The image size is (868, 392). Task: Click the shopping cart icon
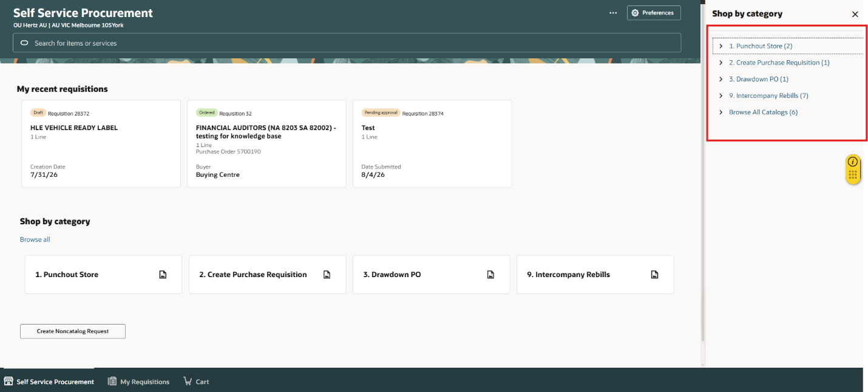point(188,381)
